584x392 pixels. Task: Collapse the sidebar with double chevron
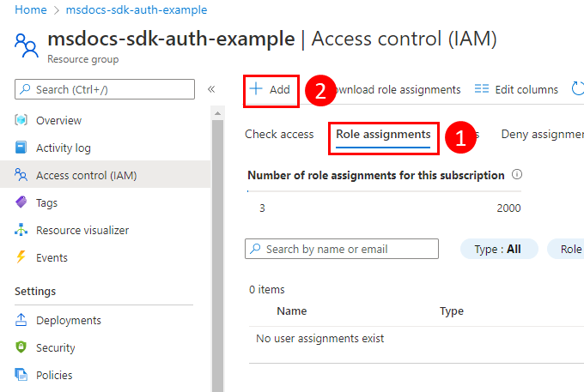[211, 89]
